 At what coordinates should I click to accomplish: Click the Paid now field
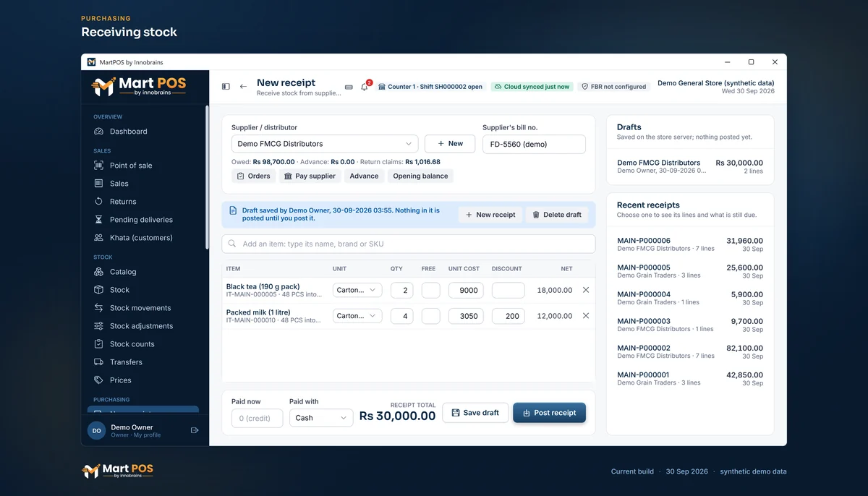click(x=258, y=418)
